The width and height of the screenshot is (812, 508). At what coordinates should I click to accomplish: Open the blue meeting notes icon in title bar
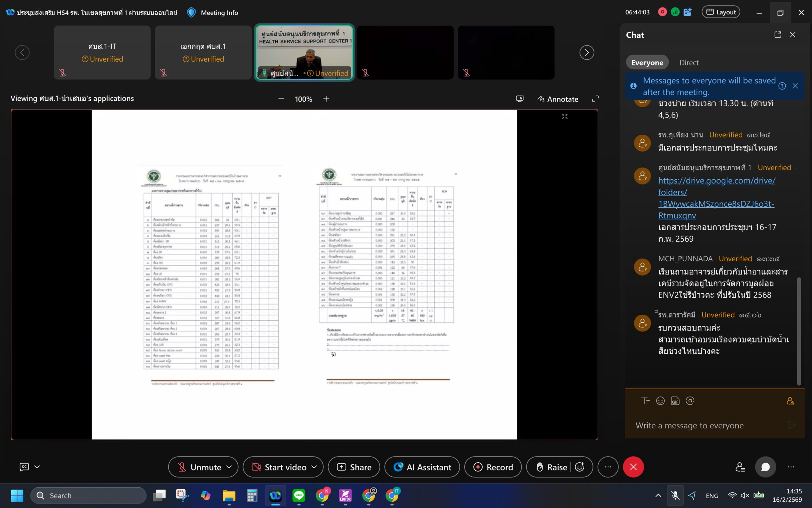[688, 12]
